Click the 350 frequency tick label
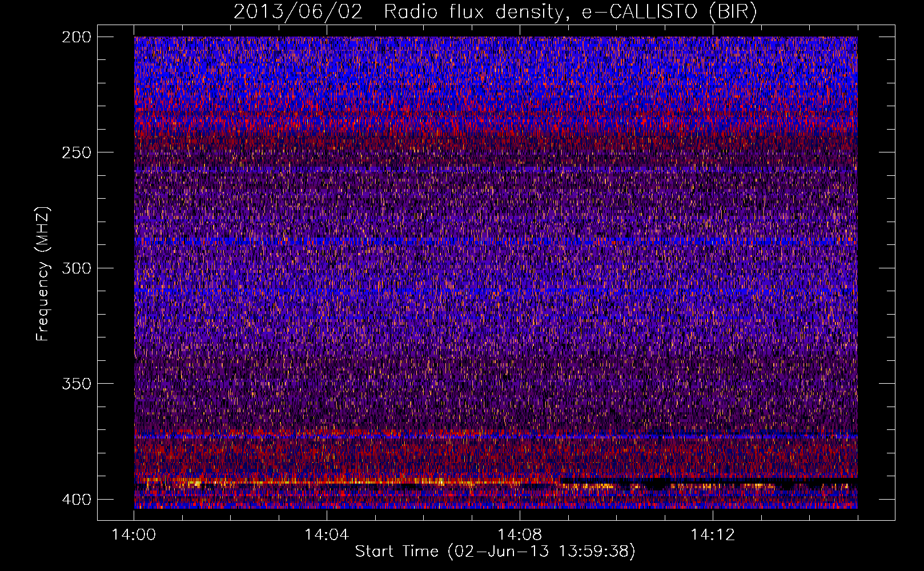 point(76,384)
